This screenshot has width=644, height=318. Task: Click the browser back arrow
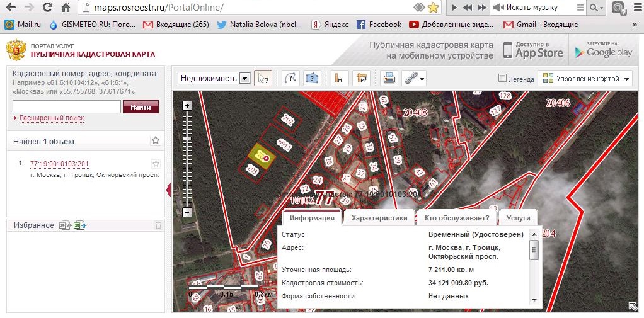coord(11,8)
